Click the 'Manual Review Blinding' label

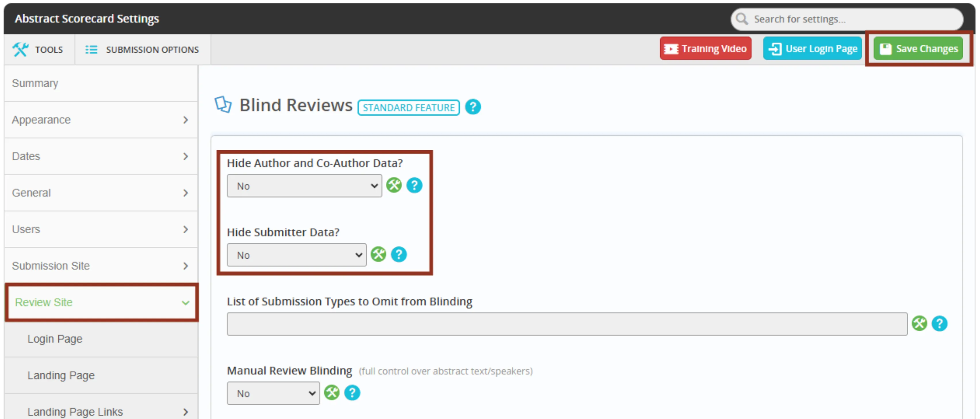[x=290, y=371]
